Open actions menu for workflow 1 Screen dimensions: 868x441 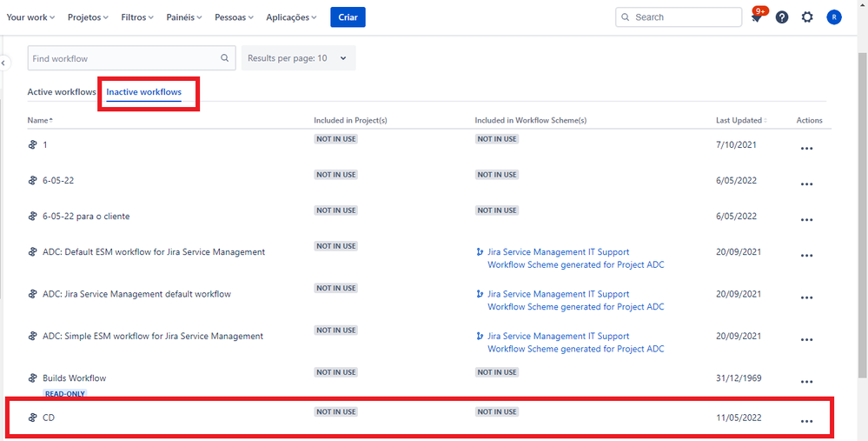806,149
